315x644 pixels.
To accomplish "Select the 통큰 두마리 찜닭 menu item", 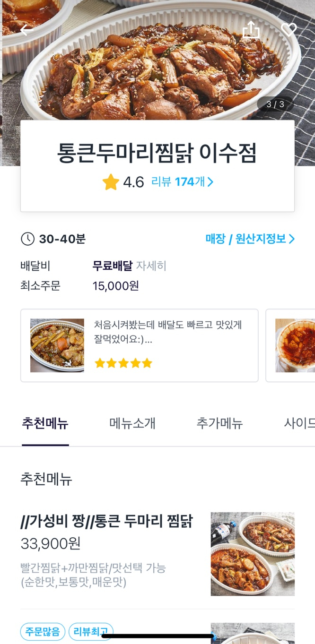I will [x=107, y=522].
